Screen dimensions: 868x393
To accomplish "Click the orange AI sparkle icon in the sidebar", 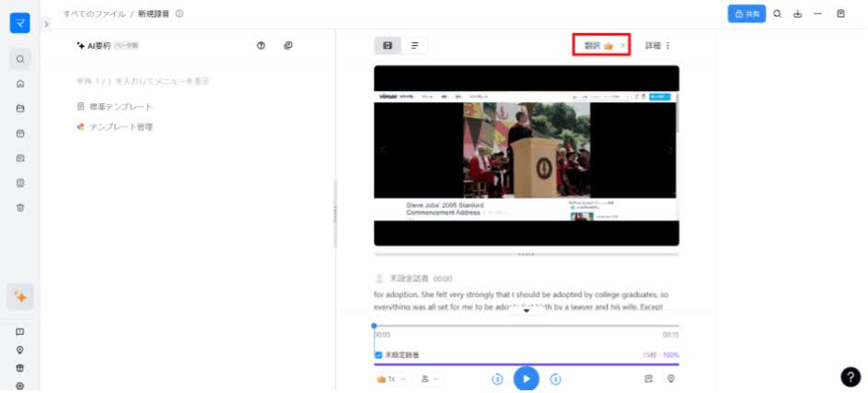I will coord(20,296).
